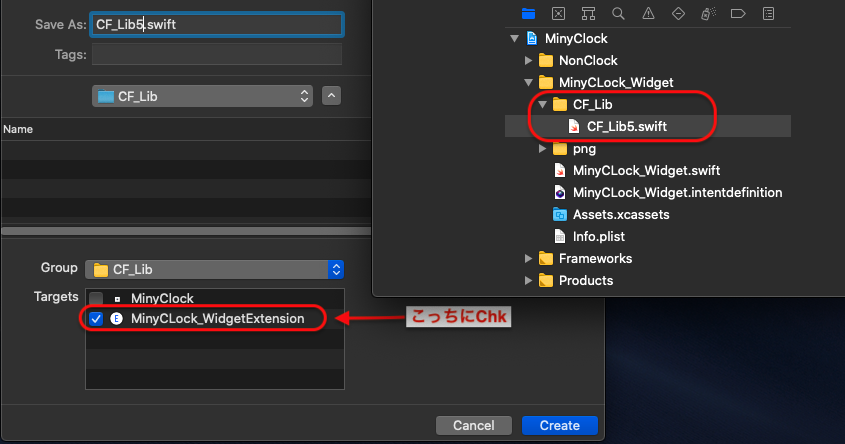Open the Project navigator folder icon
The height and width of the screenshot is (444, 845).
click(x=528, y=14)
